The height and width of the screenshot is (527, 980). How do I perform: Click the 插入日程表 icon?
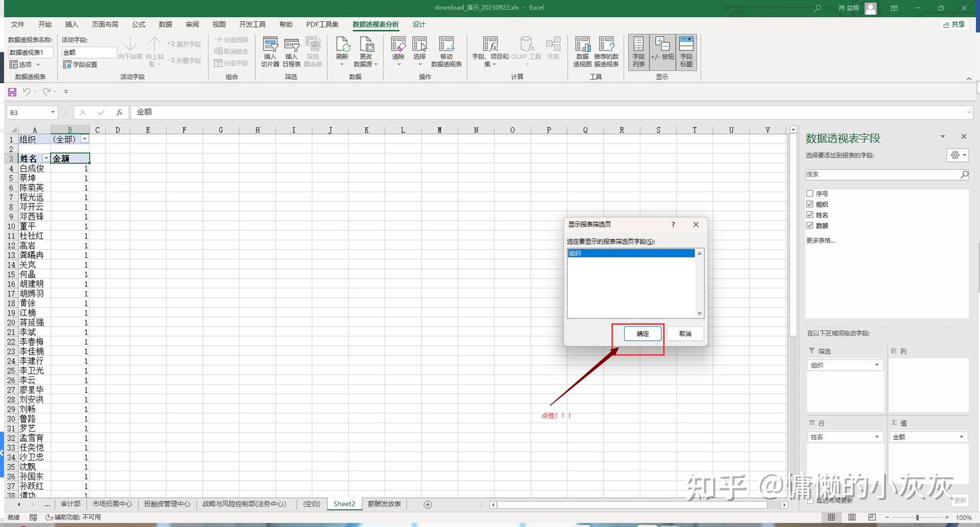coord(291,51)
